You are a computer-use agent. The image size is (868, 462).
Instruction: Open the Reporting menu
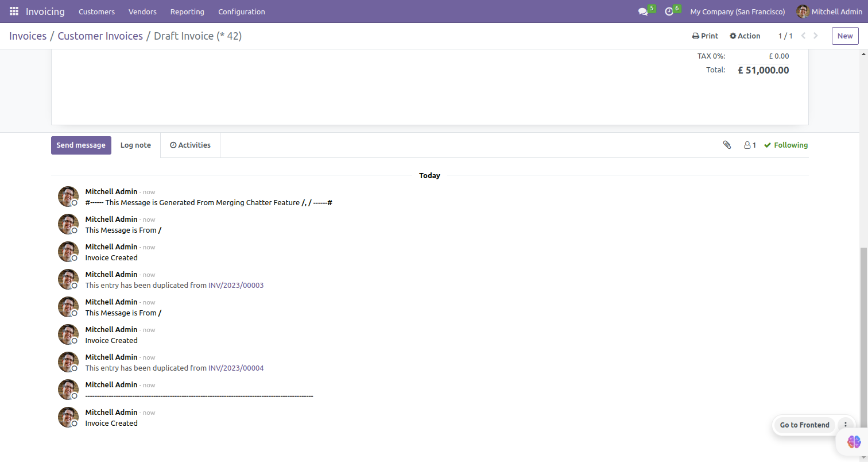point(187,11)
